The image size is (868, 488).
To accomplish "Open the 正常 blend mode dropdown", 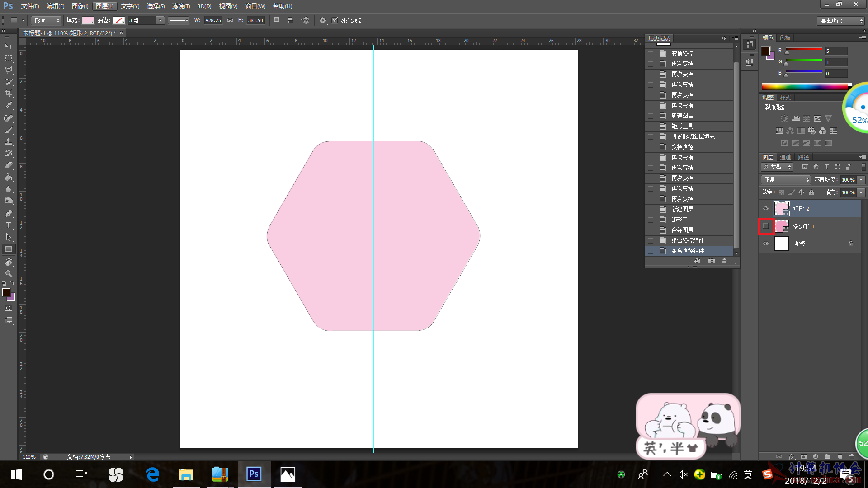I will (x=786, y=180).
